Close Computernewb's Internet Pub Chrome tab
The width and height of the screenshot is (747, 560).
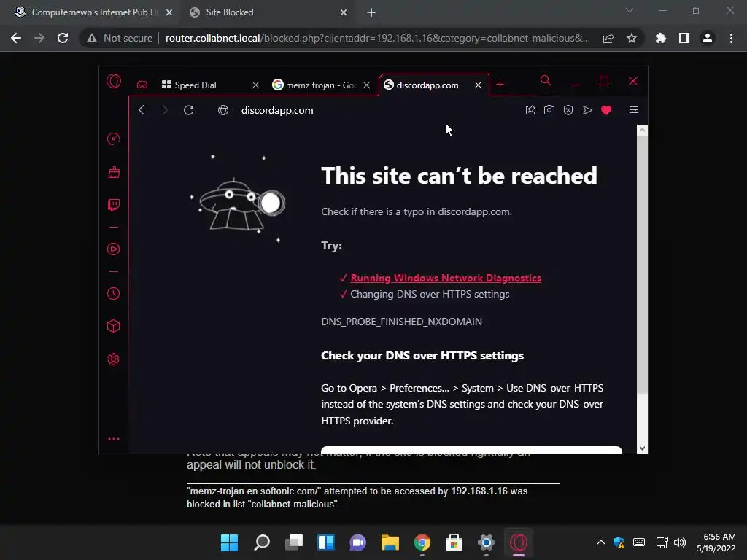[169, 12]
